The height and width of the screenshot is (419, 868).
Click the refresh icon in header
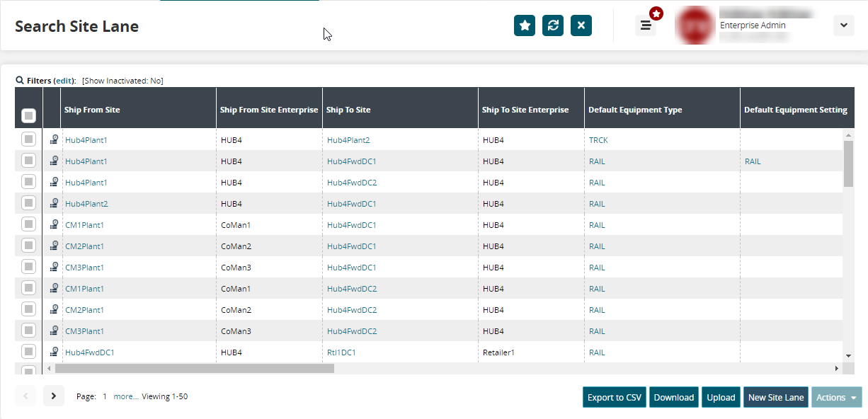coord(553,25)
